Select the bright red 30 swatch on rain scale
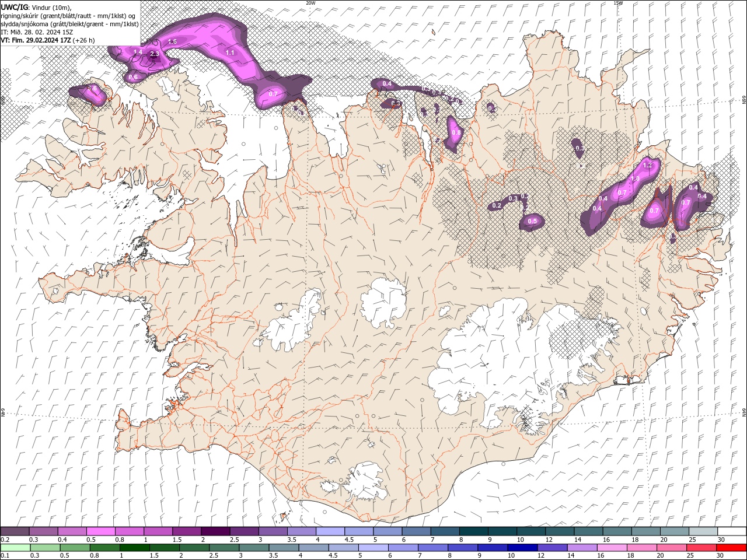 tap(731, 548)
